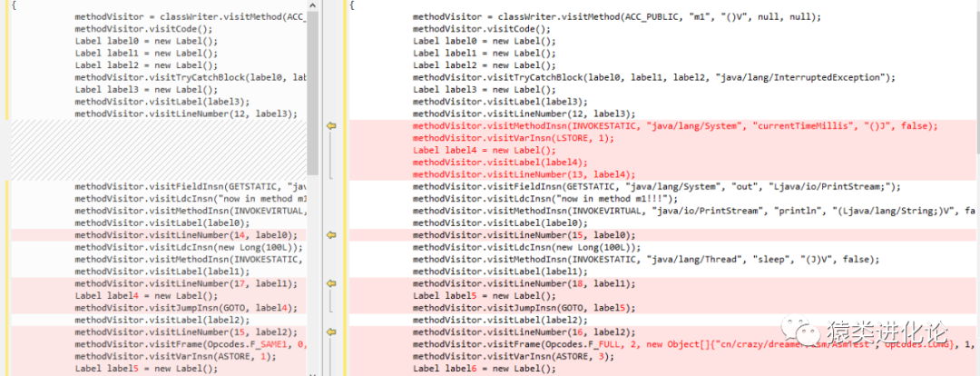Select left pane methodVisitor.visitCode() line
This screenshot has width=980, height=376.
pos(143,29)
